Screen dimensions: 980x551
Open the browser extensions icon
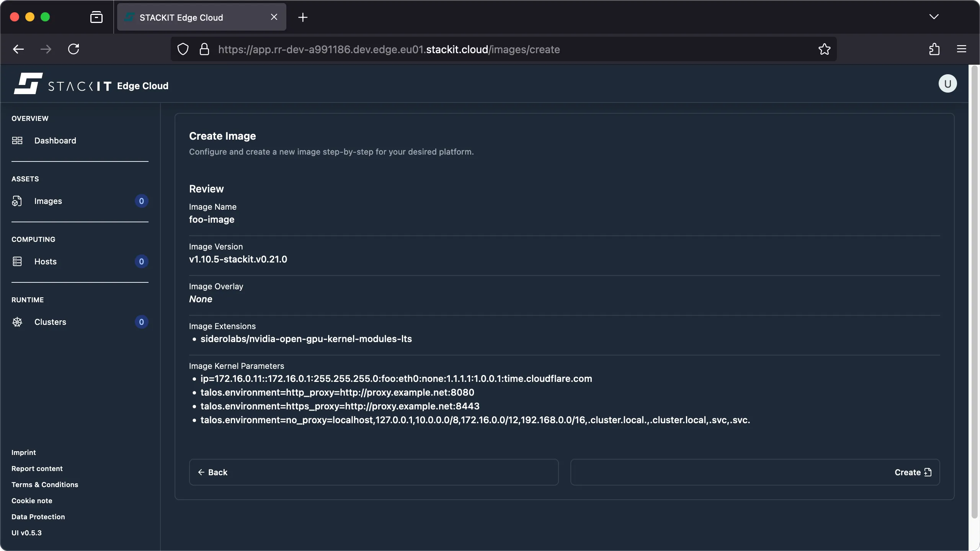pyautogui.click(x=934, y=49)
